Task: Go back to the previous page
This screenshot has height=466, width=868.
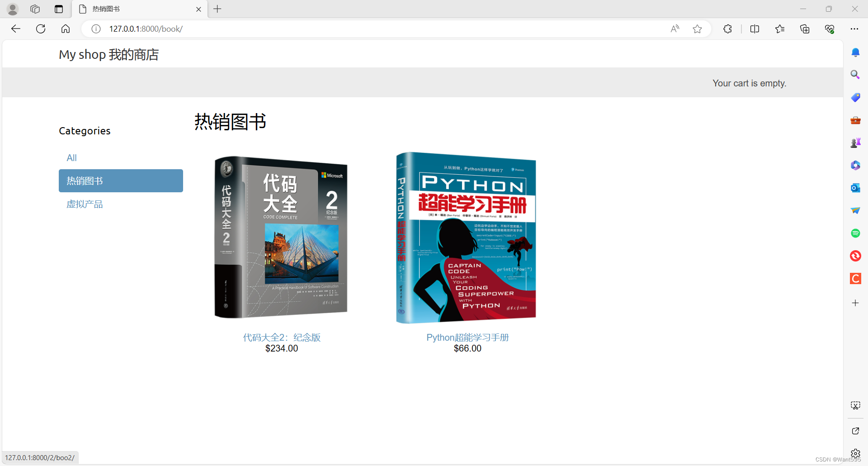Action: [x=16, y=29]
